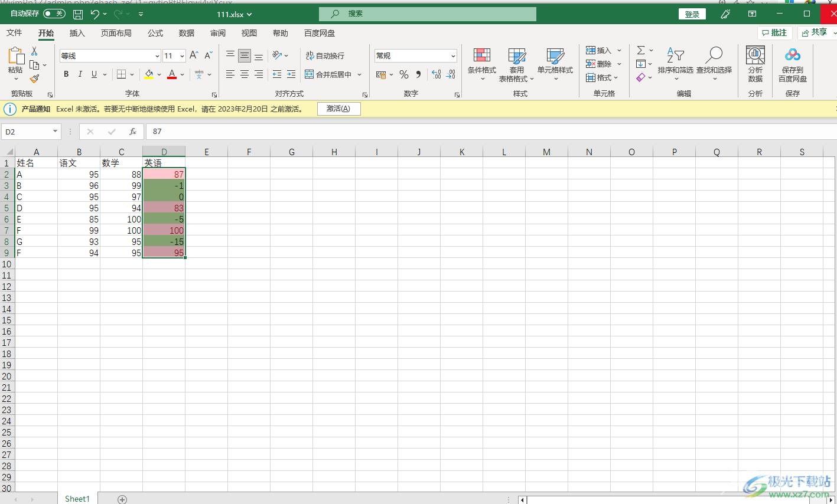837x504 pixels.
Task: Click the accounting number format icon
Action: [x=381, y=74]
